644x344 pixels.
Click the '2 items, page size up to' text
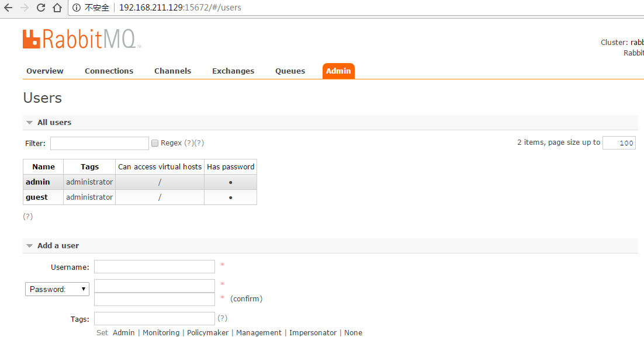point(559,142)
